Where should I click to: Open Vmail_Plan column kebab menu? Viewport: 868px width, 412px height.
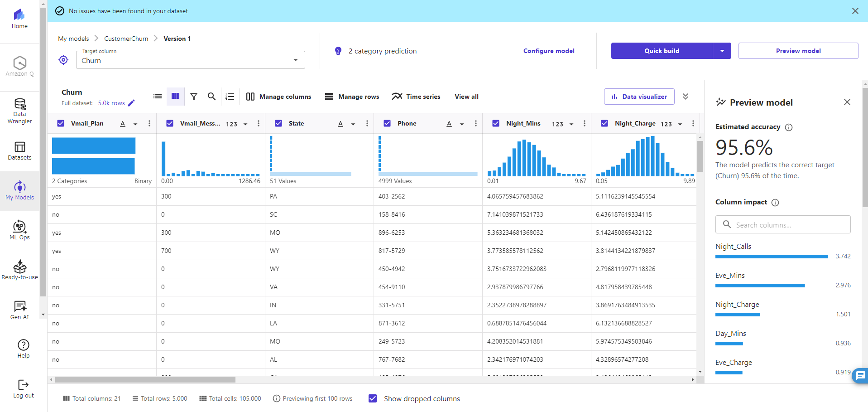[x=149, y=123]
